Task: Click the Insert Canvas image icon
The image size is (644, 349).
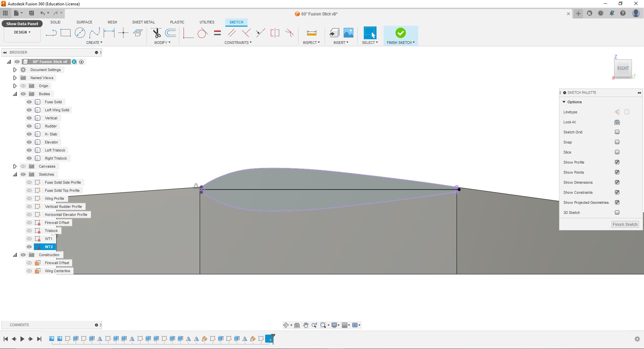Action: [348, 33]
